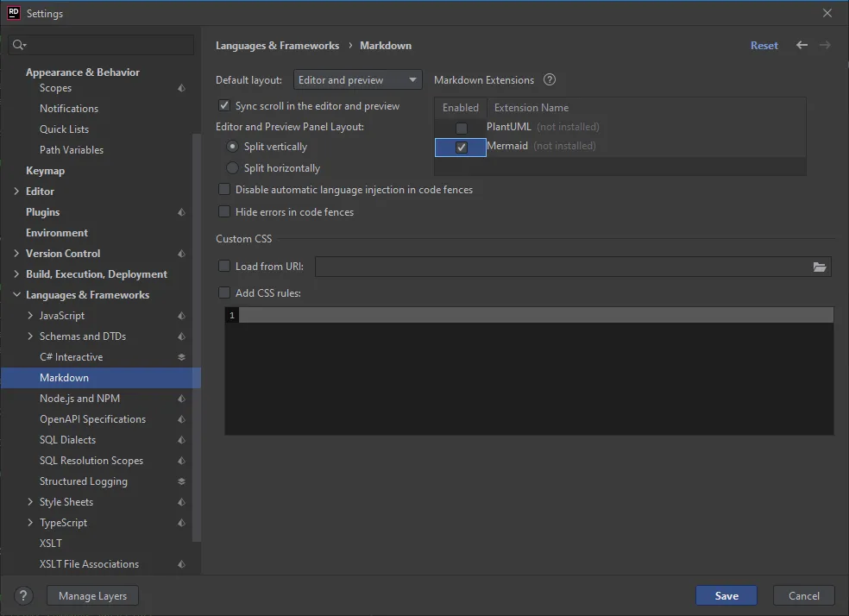Click the settings tree vertical scrollbar
The image size is (849, 616).
[x=197, y=338]
